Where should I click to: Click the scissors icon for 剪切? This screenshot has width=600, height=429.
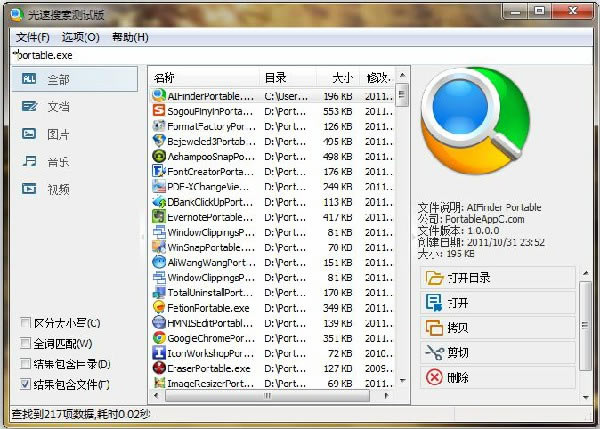pyautogui.click(x=434, y=352)
